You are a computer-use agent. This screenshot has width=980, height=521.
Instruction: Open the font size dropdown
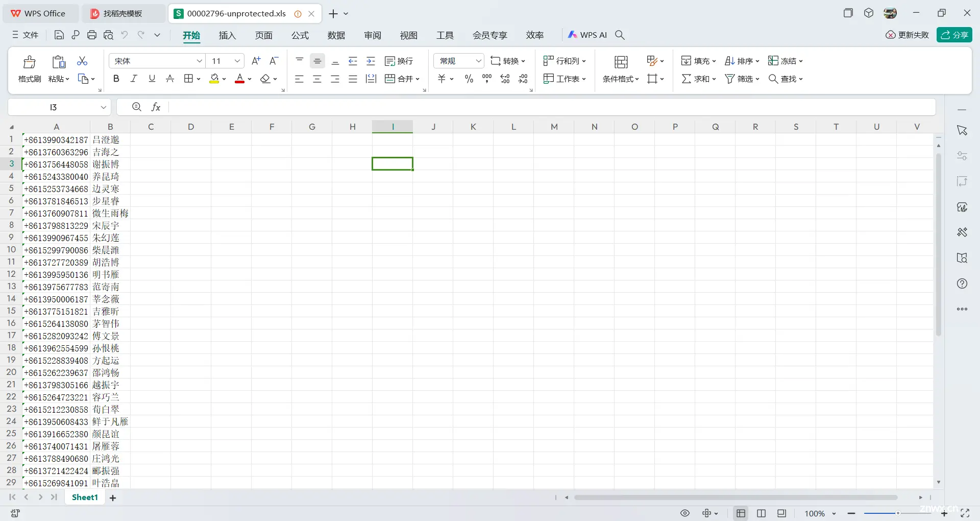[237, 61]
